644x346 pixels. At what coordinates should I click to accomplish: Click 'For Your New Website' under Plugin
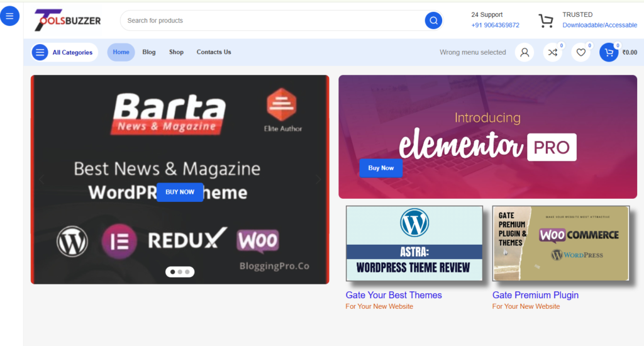tap(526, 306)
